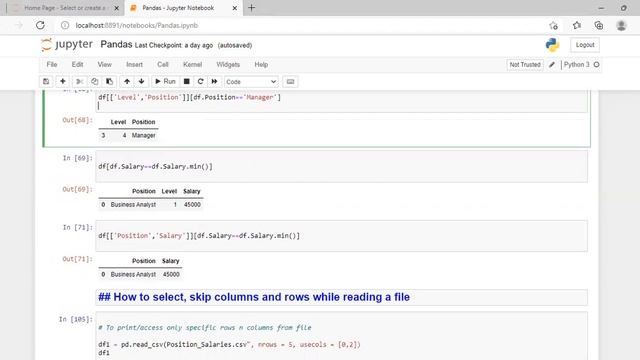Screen dimensions: 640x360
Task: Click the Python logo icon
Action: [x=552, y=45]
